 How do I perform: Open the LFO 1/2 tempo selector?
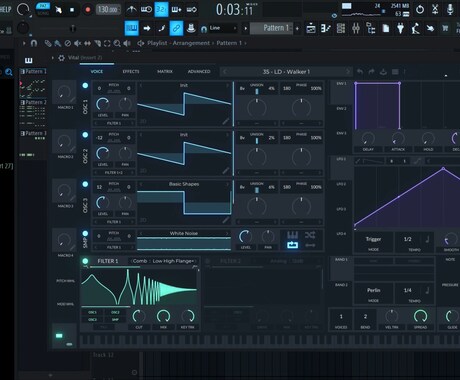(414, 242)
